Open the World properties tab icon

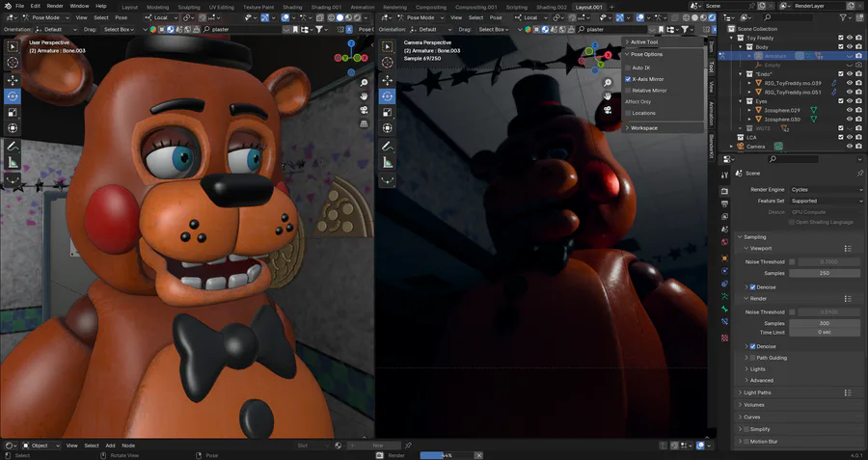pyautogui.click(x=724, y=242)
